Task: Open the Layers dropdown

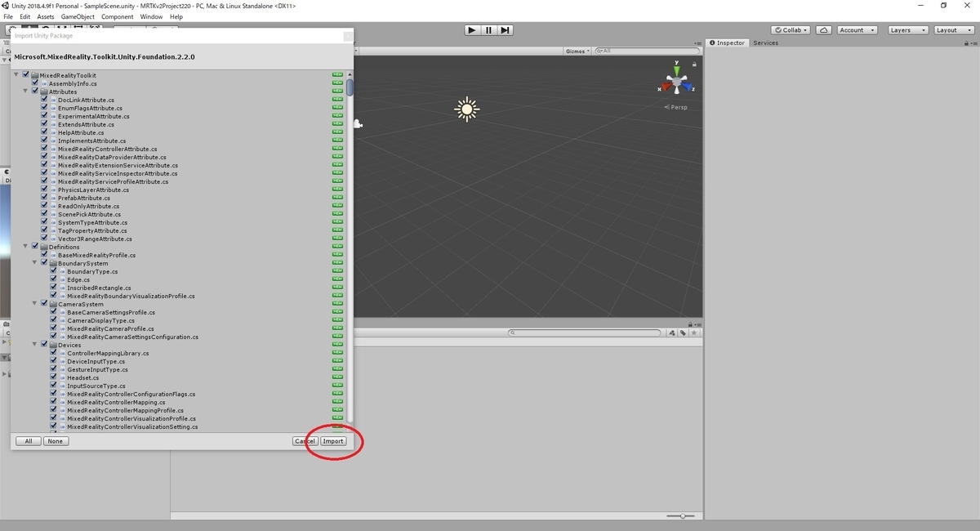Action: point(906,30)
